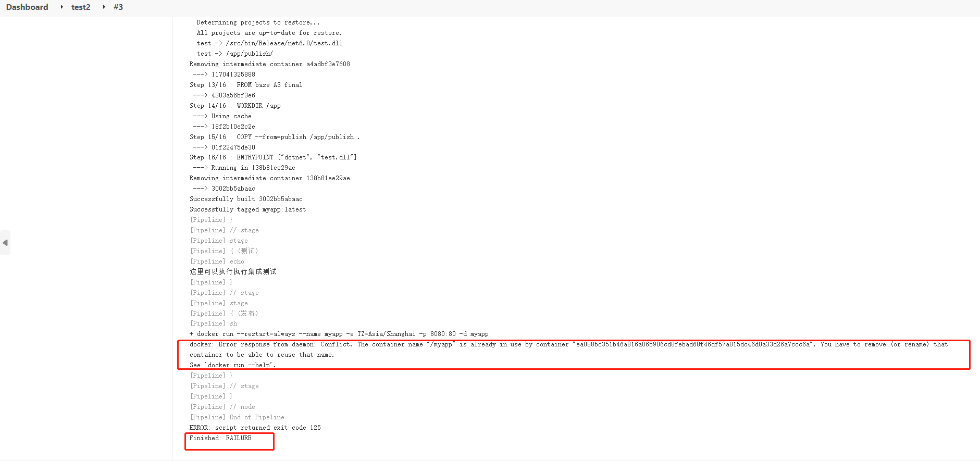Click the 'Successfully tagged myapp:latest' line
Screen dimensions: 980x461
click(x=247, y=209)
